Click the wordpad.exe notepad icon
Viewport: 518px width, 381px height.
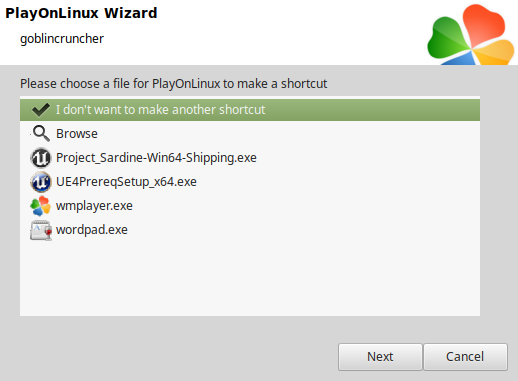click(41, 230)
